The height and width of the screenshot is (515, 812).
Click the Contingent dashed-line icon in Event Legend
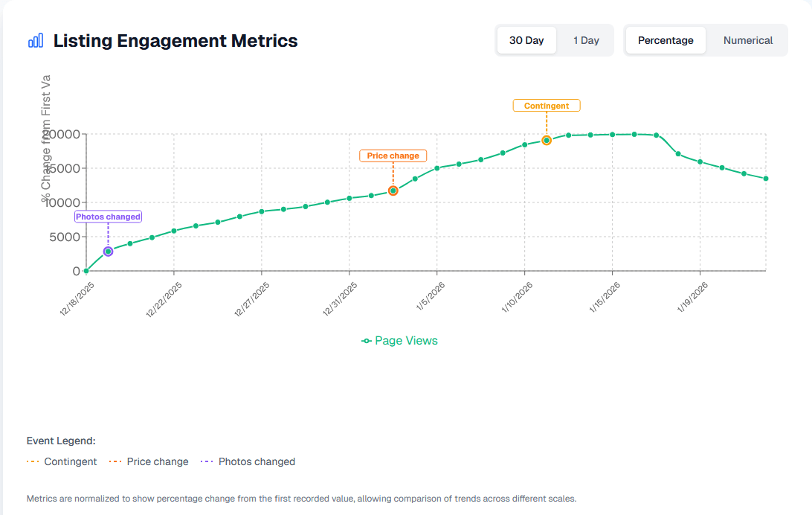(33, 461)
